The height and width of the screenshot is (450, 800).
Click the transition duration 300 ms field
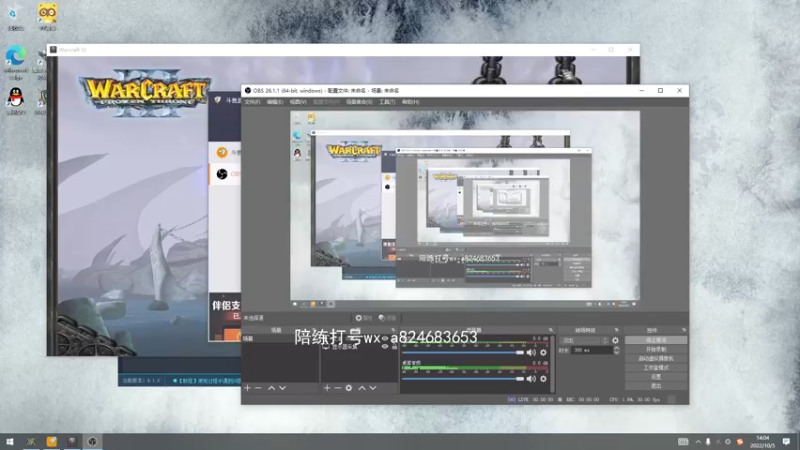click(592, 351)
